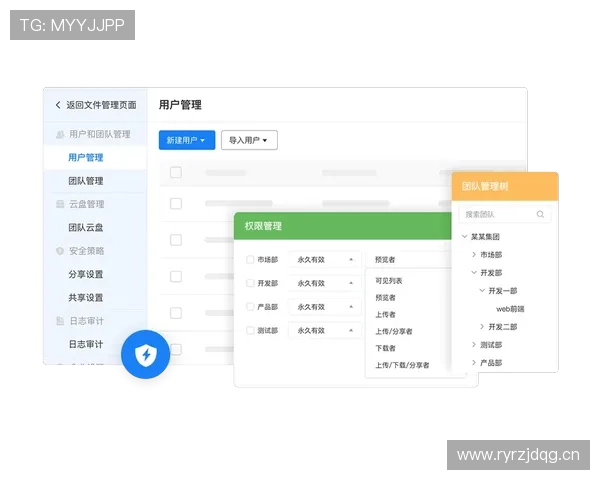Open 永久有效 dropdown for 测试部
This screenshot has width=600, height=480.
(x=324, y=330)
